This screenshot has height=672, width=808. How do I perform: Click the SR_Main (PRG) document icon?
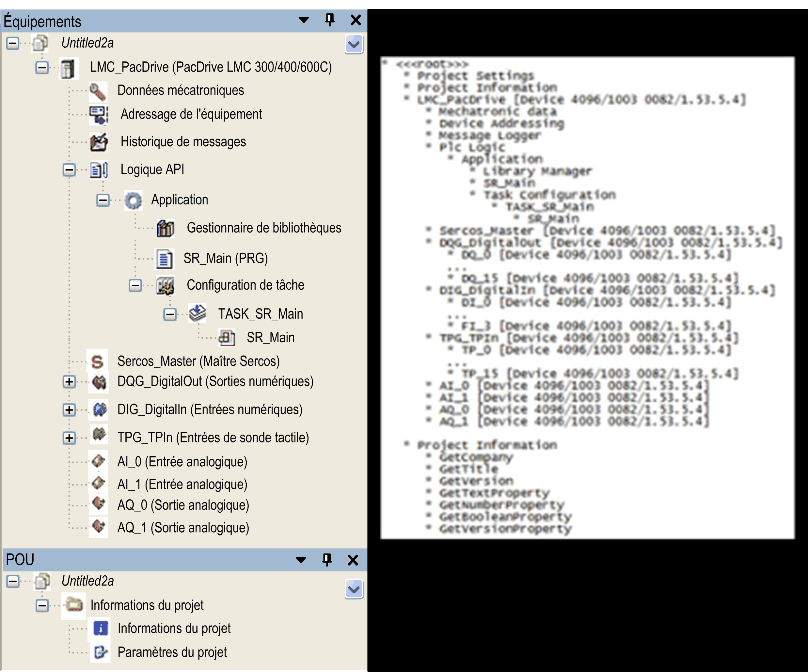[x=165, y=258]
